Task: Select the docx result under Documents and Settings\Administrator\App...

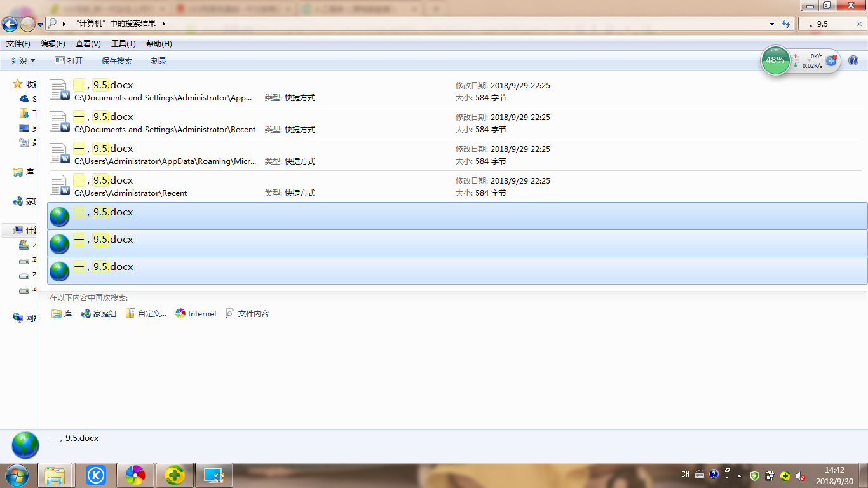Action: 458,91
